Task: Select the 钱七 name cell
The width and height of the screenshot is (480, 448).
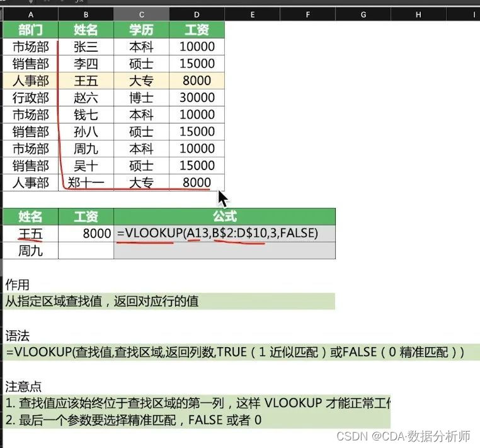Action: (86, 115)
